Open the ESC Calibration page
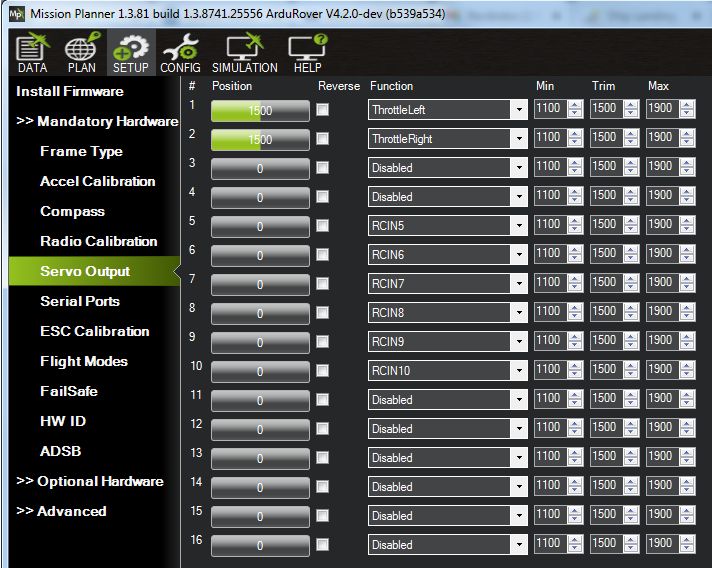The width and height of the screenshot is (712, 568). click(94, 331)
